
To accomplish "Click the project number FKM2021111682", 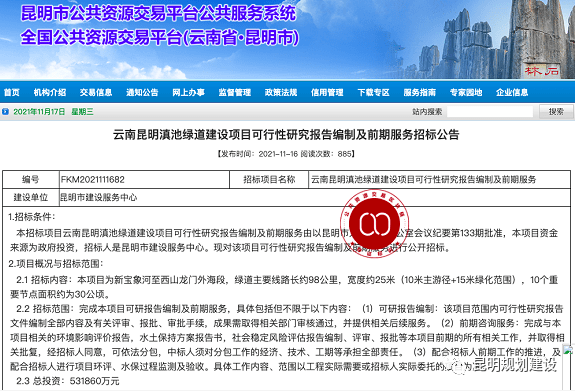I will [x=93, y=179].
